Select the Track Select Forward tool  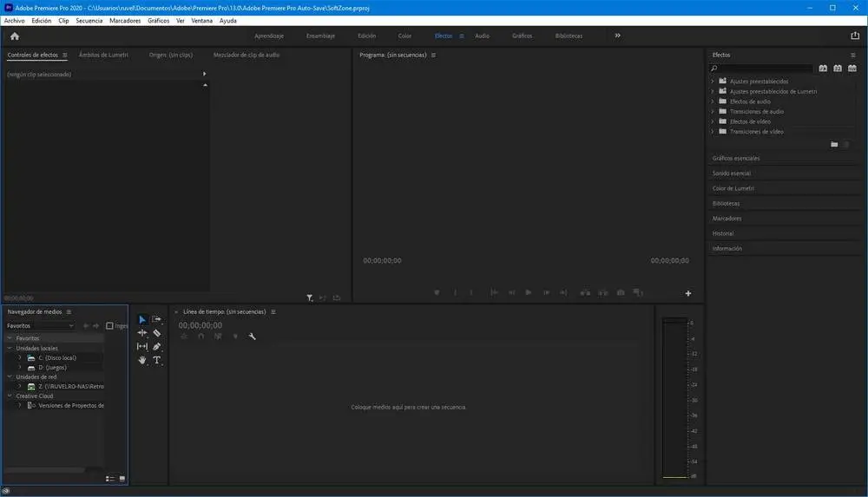156,319
